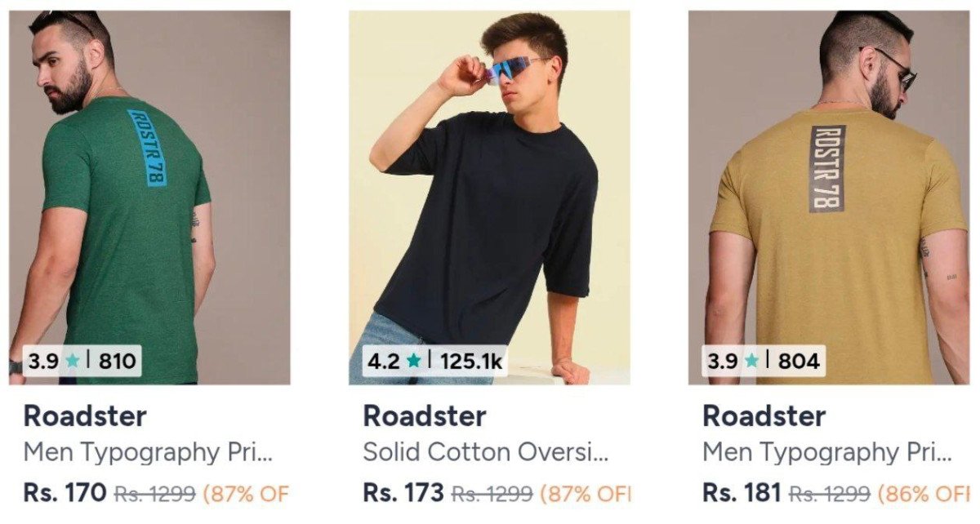Click the Rs. 173 price
The image size is (980, 524).
pyautogui.click(x=403, y=493)
